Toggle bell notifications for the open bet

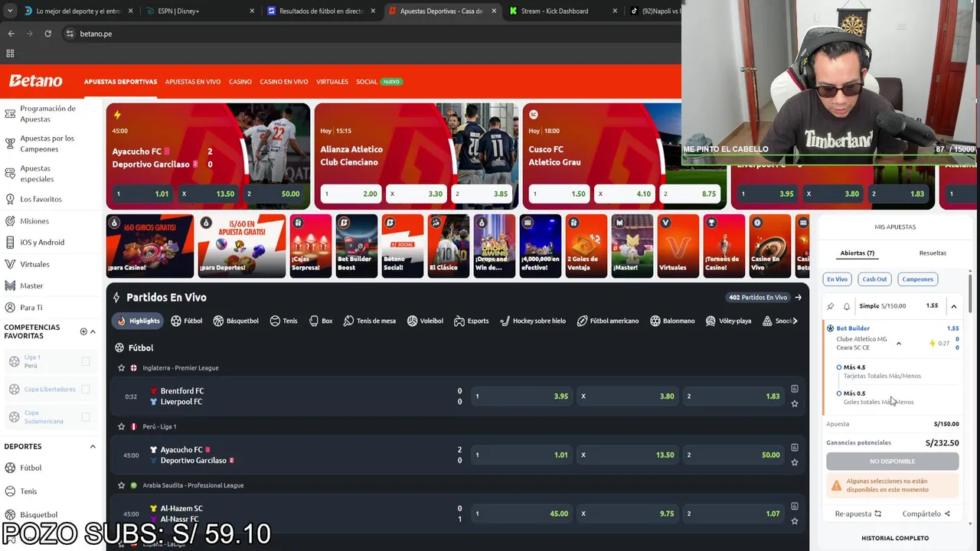coord(847,306)
